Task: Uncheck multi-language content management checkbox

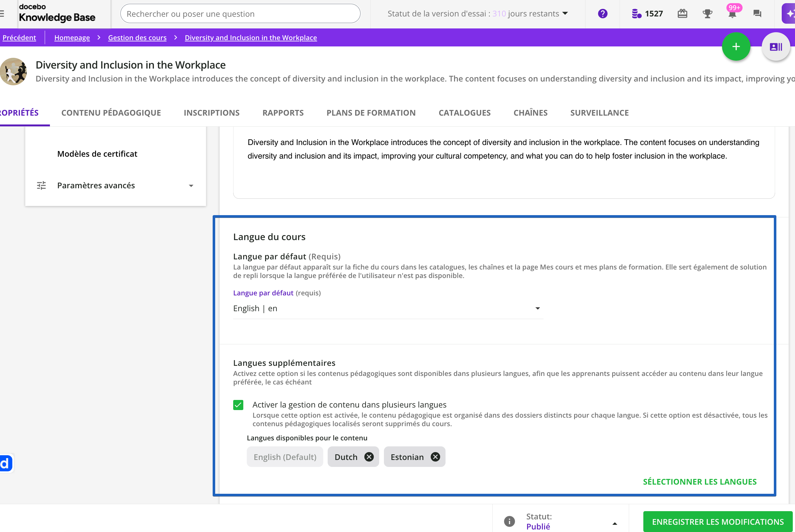Action: pos(238,405)
